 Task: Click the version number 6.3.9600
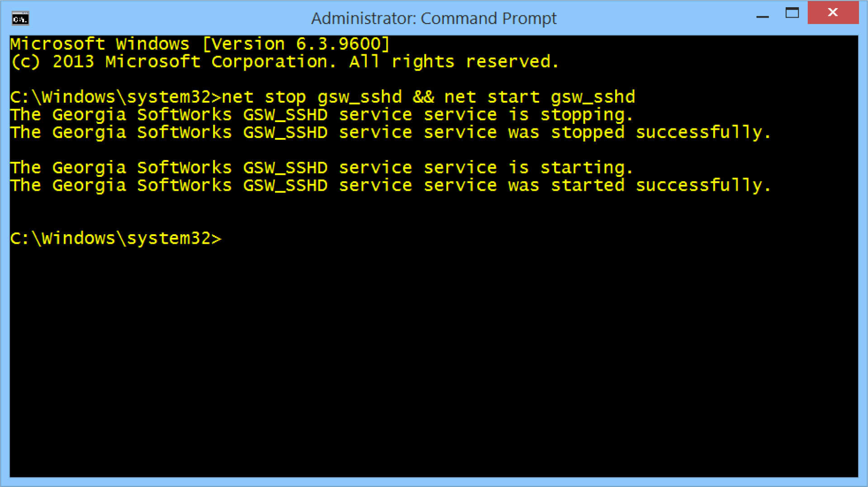339,44
